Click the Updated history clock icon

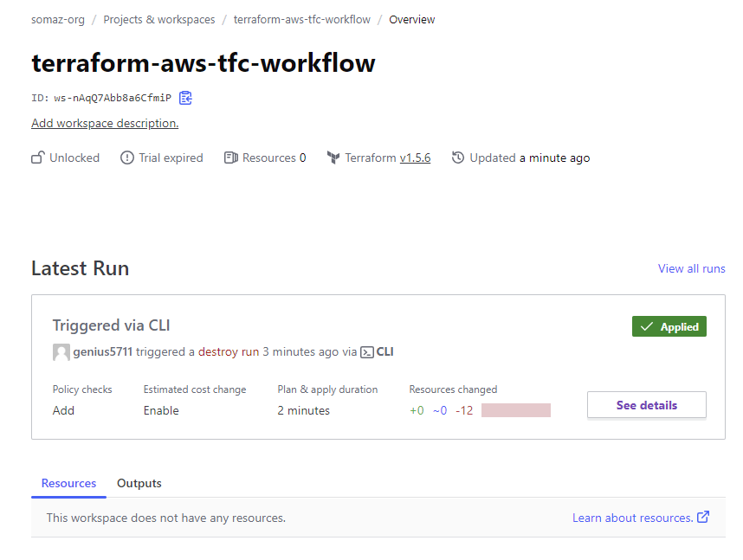click(x=458, y=158)
